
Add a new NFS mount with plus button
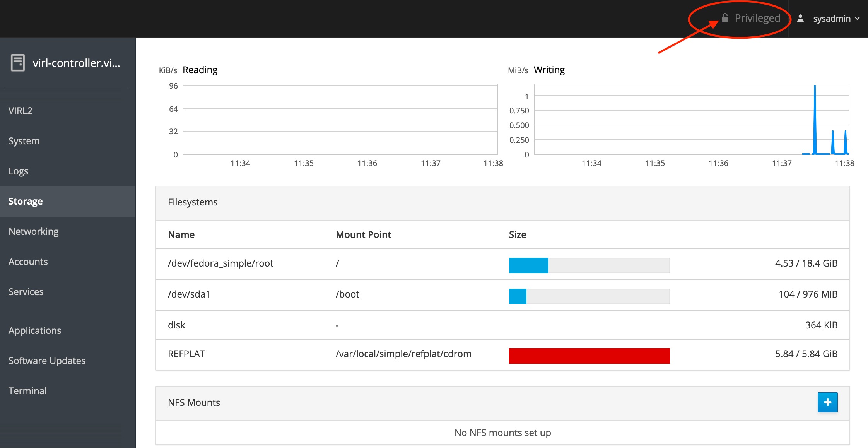tap(827, 402)
